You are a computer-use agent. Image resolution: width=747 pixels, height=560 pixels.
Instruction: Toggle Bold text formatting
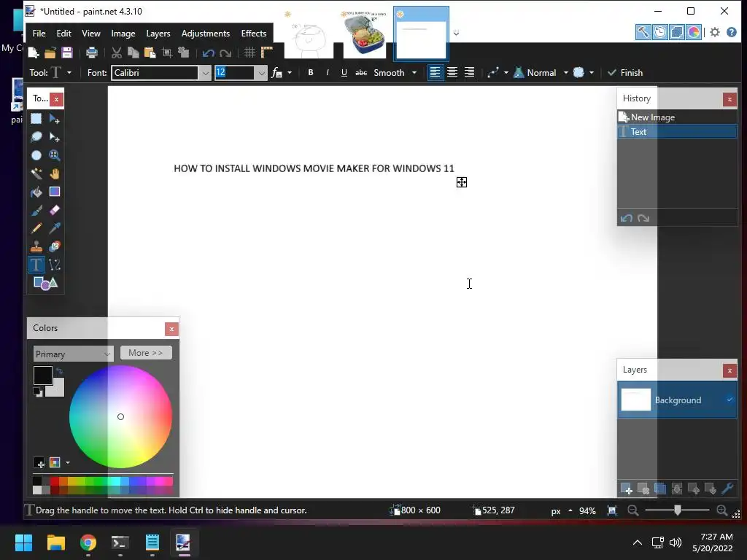311,72
